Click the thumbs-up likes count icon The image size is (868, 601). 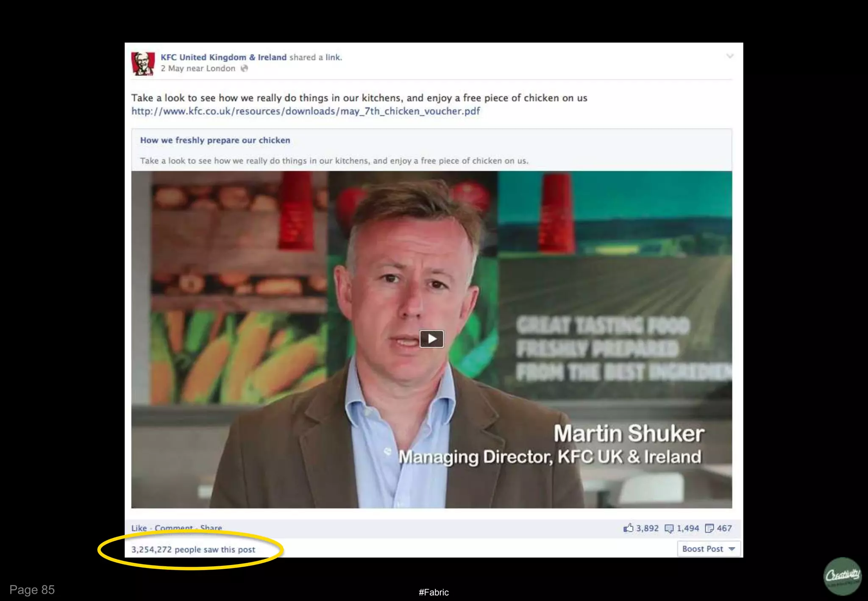tap(628, 528)
